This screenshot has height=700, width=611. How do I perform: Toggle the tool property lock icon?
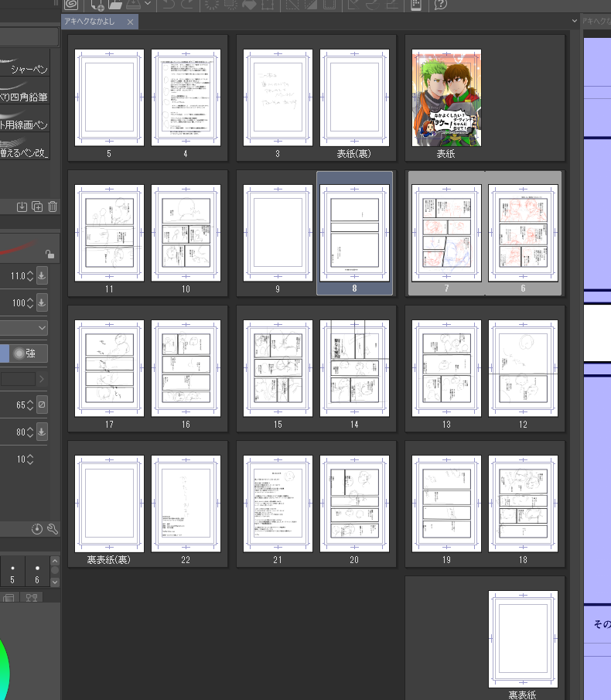49,254
